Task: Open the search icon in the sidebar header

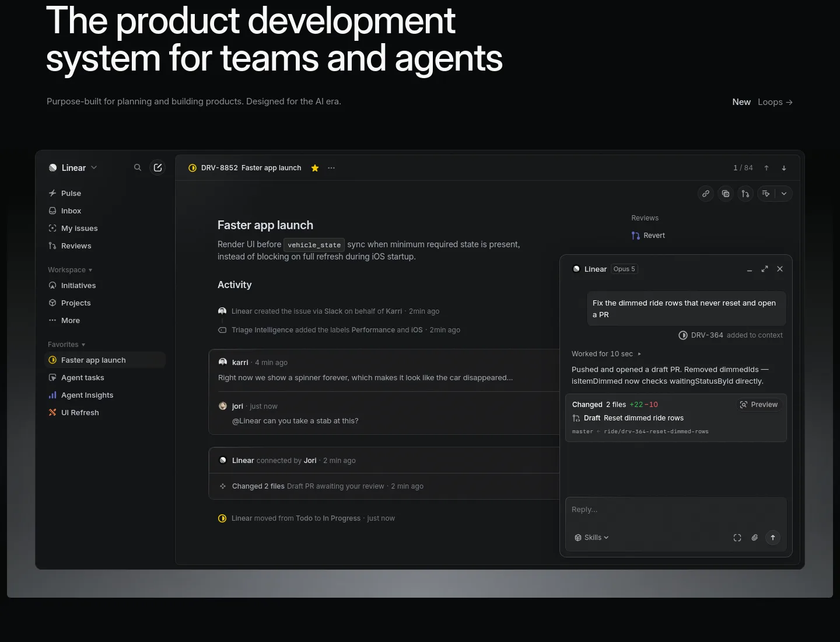Action: [138, 168]
